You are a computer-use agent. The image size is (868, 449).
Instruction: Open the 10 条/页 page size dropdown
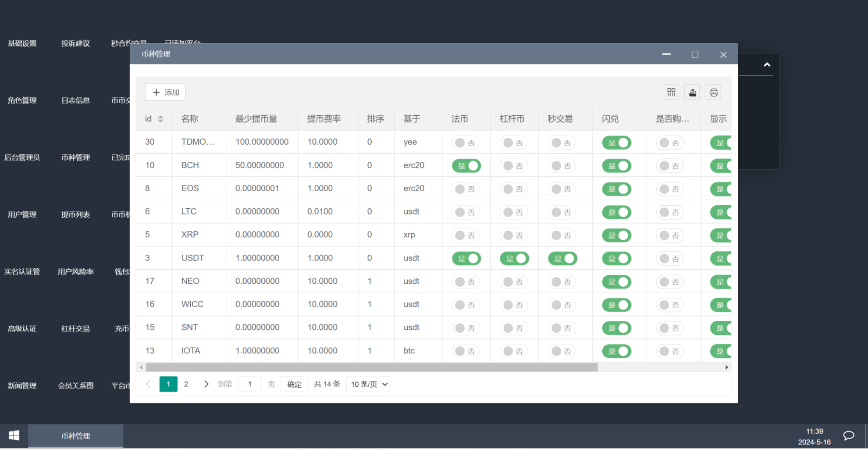tap(368, 384)
